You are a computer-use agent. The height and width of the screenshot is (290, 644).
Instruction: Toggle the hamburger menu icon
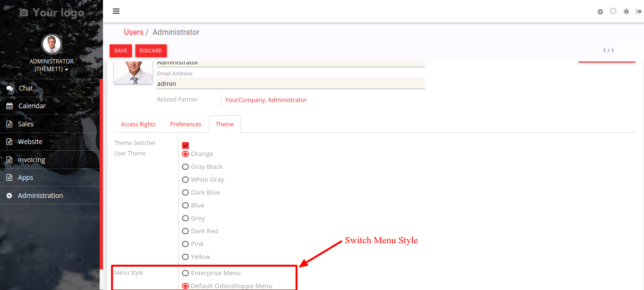click(116, 11)
